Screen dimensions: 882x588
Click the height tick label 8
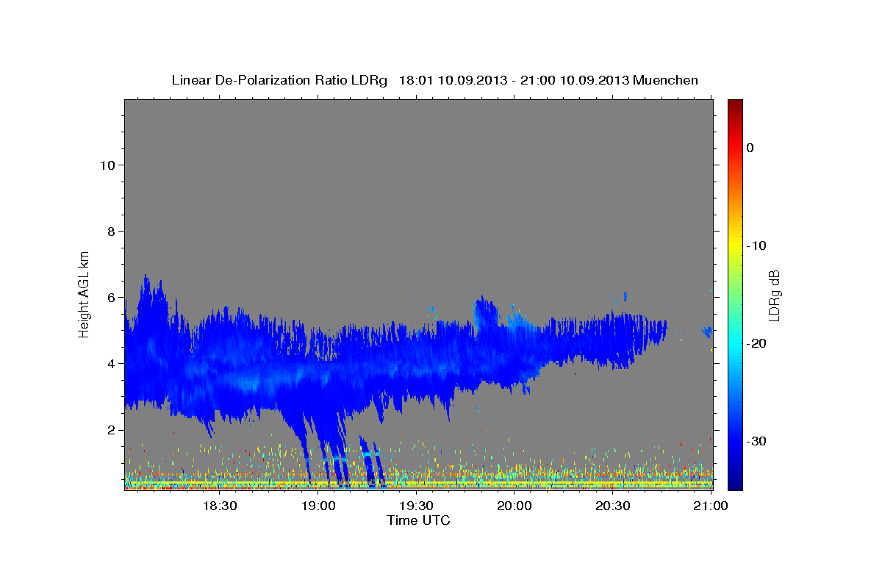pos(110,231)
